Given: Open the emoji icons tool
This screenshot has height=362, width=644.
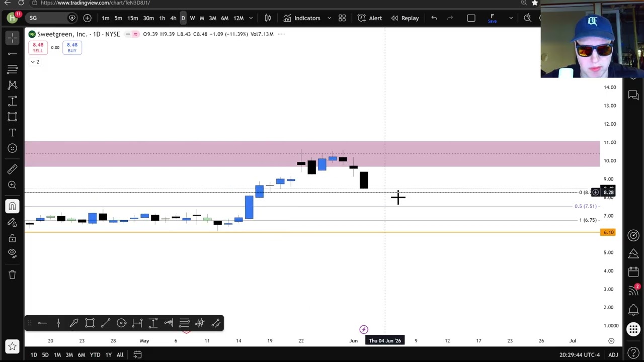Looking at the screenshot, I should (x=13, y=148).
